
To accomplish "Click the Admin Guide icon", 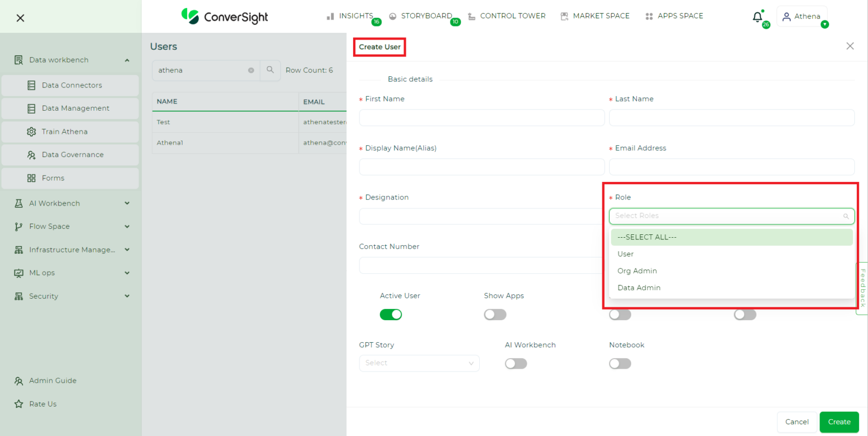I will 19,381.
